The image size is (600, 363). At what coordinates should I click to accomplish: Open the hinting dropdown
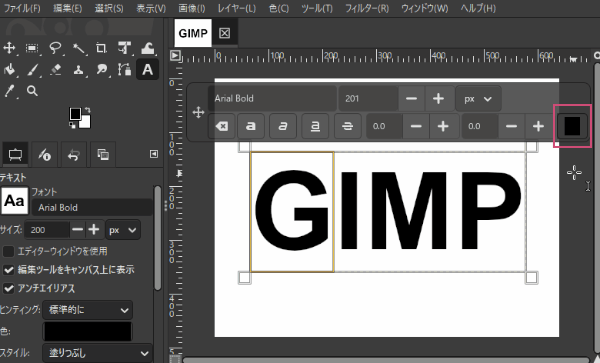point(88,310)
